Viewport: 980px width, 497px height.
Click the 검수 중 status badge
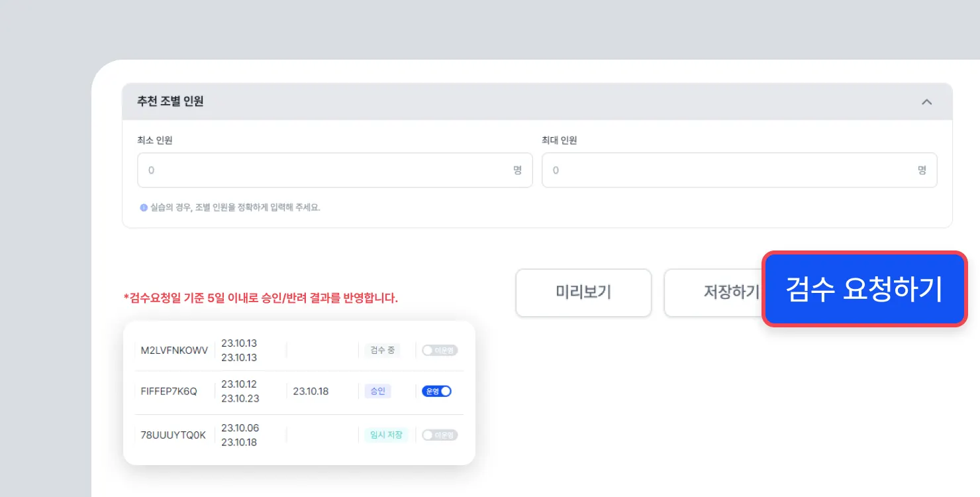(383, 351)
